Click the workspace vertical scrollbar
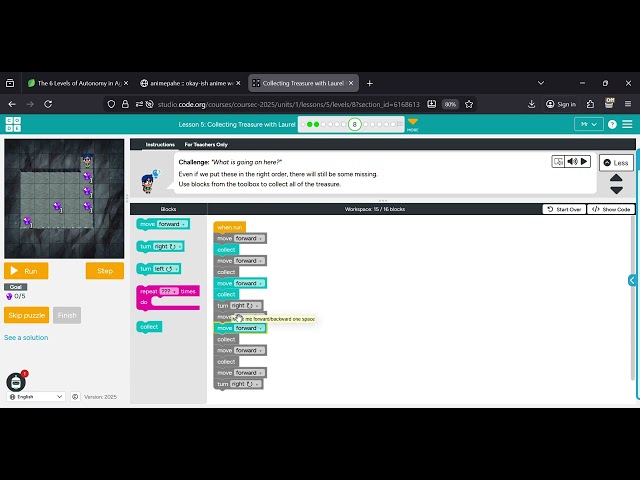Viewport: 640px width, 480px height. [633, 298]
